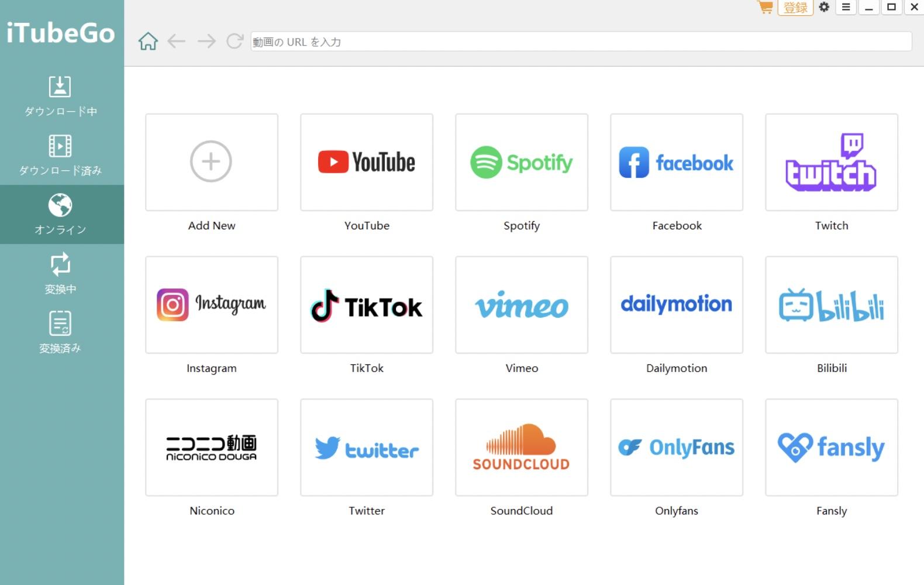Click the Vimeo label text
The height and width of the screenshot is (585, 924).
pyautogui.click(x=522, y=369)
